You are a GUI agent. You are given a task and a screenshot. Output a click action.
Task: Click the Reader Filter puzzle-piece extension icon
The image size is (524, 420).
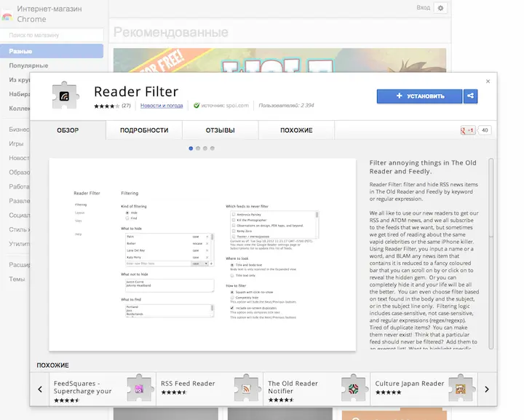click(65, 95)
